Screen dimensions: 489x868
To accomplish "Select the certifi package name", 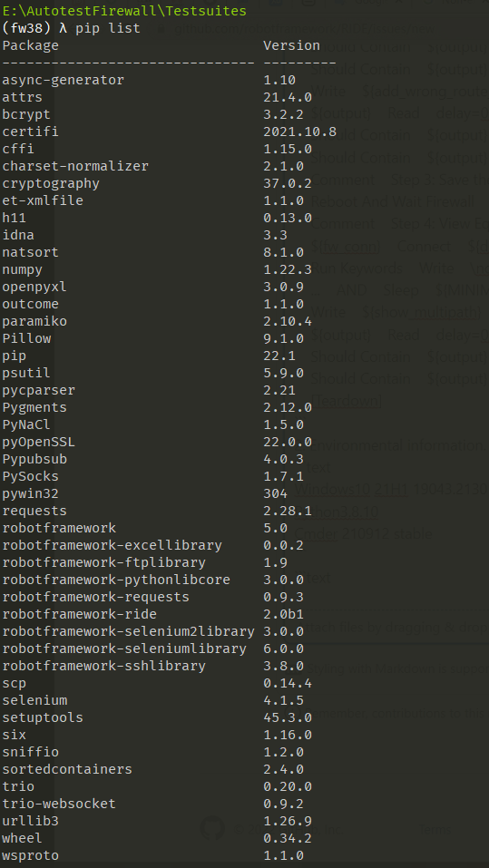I will coord(31,132).
